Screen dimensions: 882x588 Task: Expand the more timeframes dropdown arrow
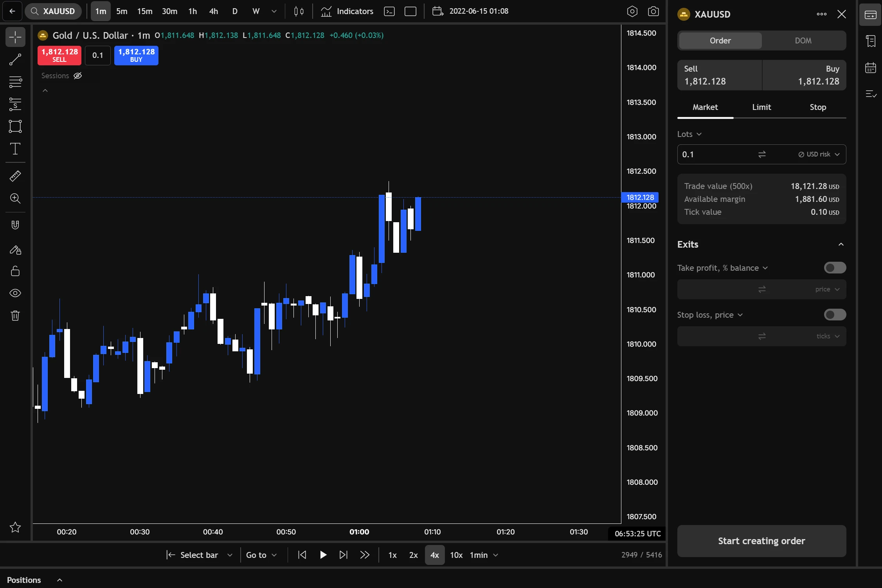click(274, 11)
